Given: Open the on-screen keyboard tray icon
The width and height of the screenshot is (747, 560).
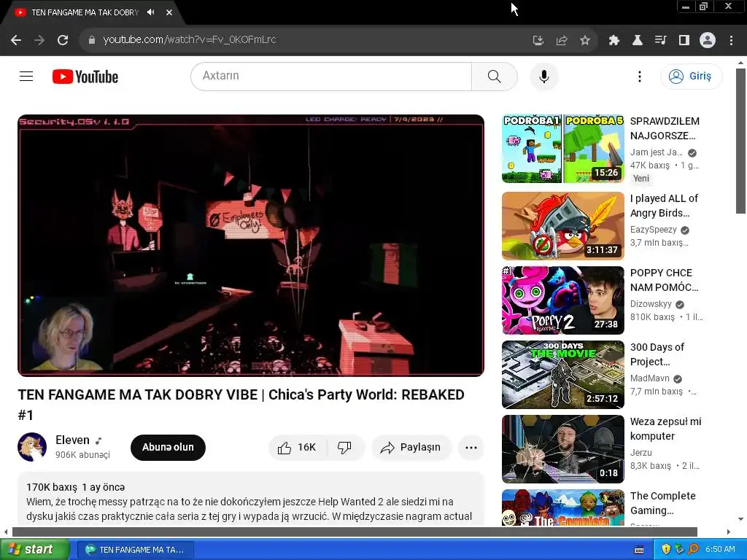Looking at the screenshot, I should pyautogui.click(x=639, y=550).
